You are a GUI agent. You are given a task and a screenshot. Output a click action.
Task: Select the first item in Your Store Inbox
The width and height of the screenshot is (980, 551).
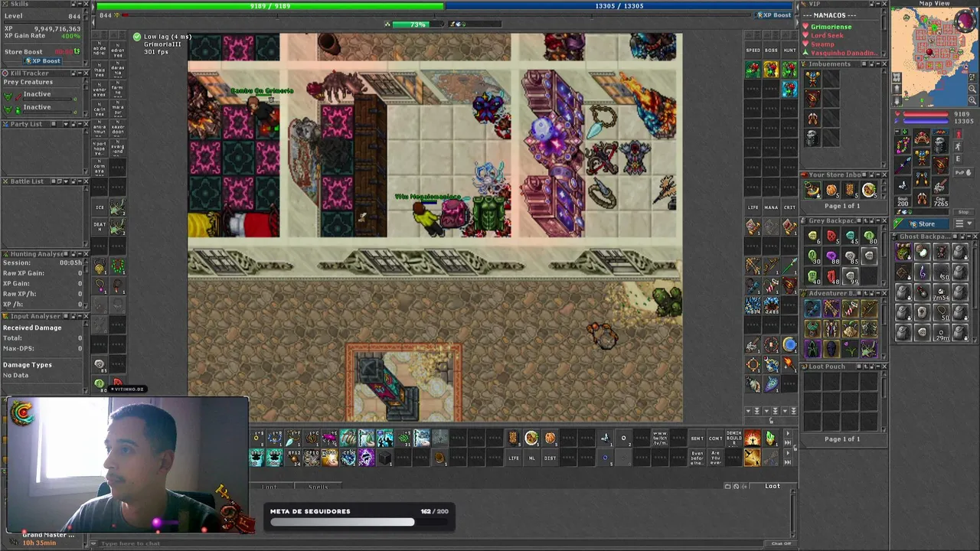click(x=812, y=190)
